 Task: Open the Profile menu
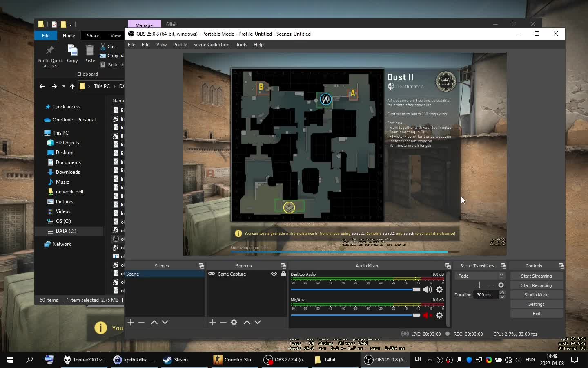click(180, 45)
